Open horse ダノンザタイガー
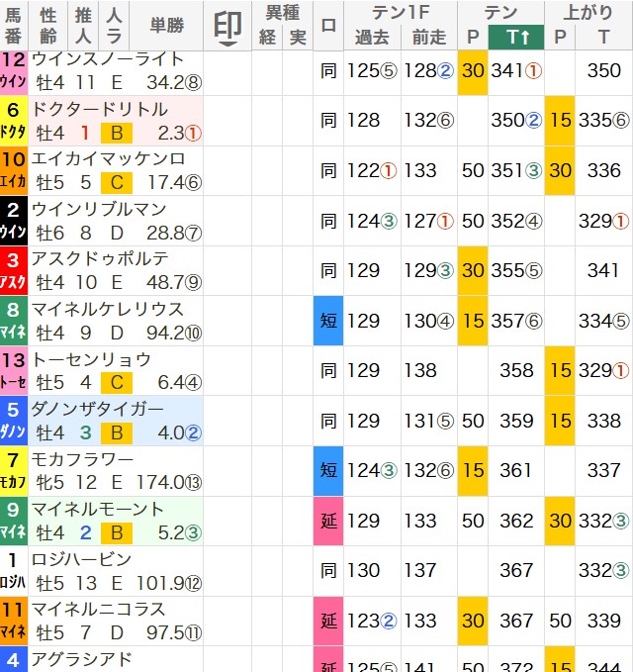Image resolution: width=633 pixels, height=672 pixels. (x=97, y=410)
